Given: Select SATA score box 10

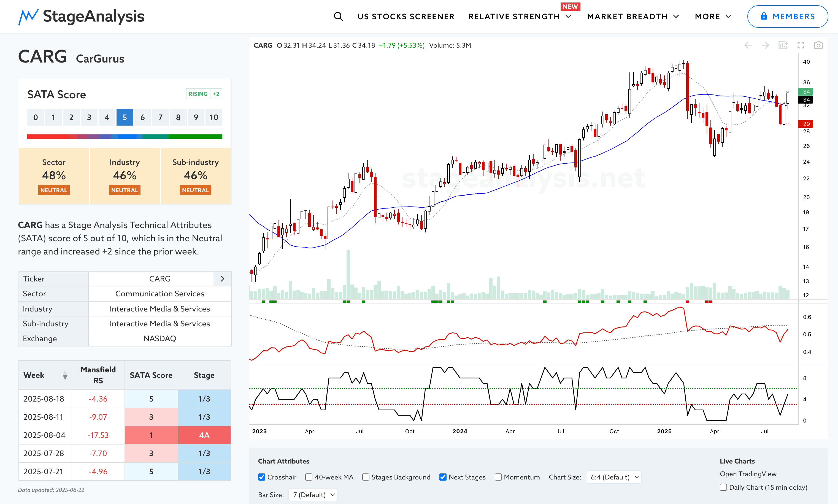Looking at the screenshot, I should [214, 118].
